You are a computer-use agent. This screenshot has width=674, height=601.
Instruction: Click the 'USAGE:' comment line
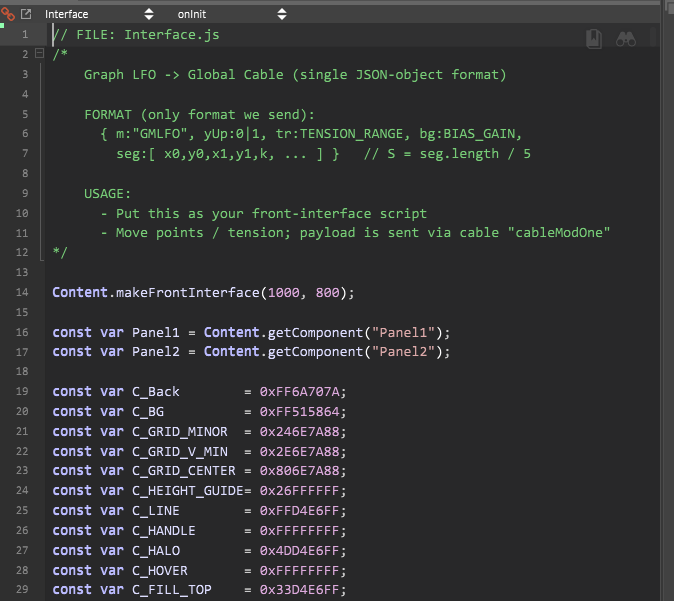[107, 193]
